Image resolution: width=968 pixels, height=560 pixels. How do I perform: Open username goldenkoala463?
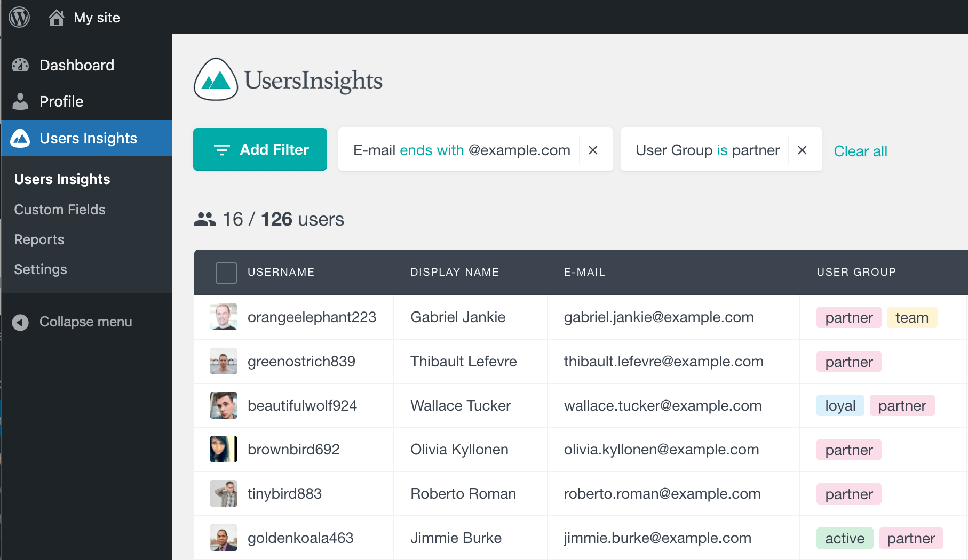click(x=300, y=538)
